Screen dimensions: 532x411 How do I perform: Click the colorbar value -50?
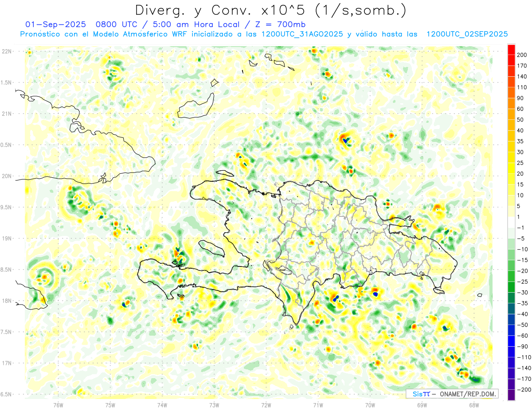[523, 325]
